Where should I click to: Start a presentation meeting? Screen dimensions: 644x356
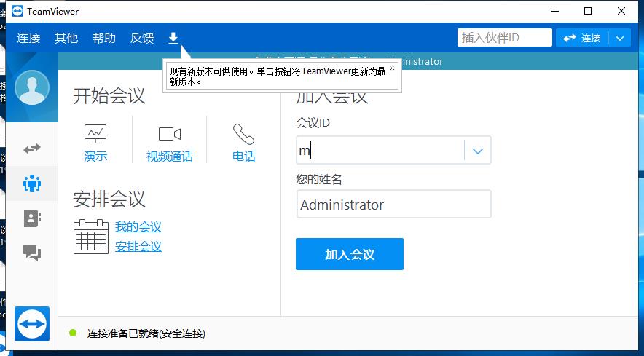95,143
